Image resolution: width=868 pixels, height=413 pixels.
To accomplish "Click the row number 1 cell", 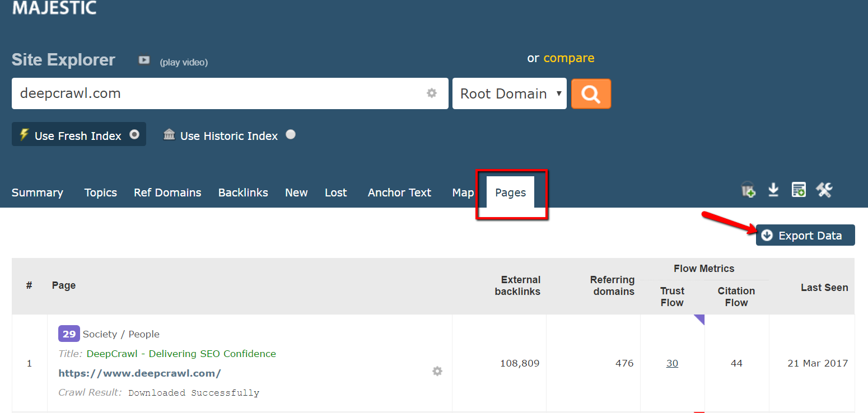I will [30, 363].
